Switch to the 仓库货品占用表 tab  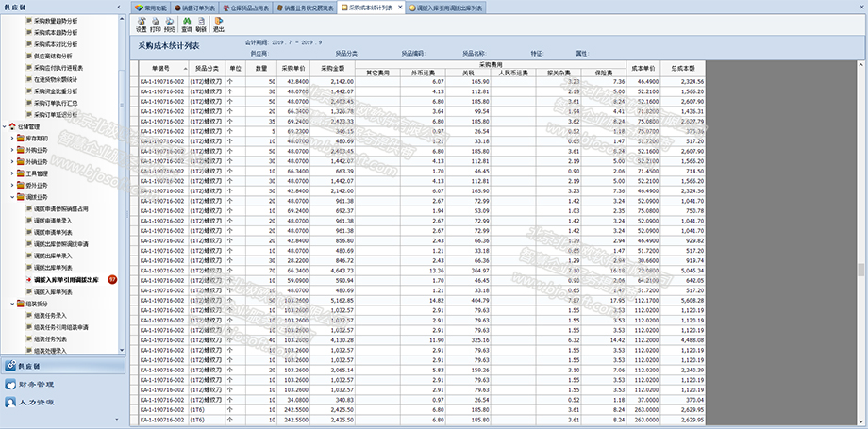coord(246,8)
